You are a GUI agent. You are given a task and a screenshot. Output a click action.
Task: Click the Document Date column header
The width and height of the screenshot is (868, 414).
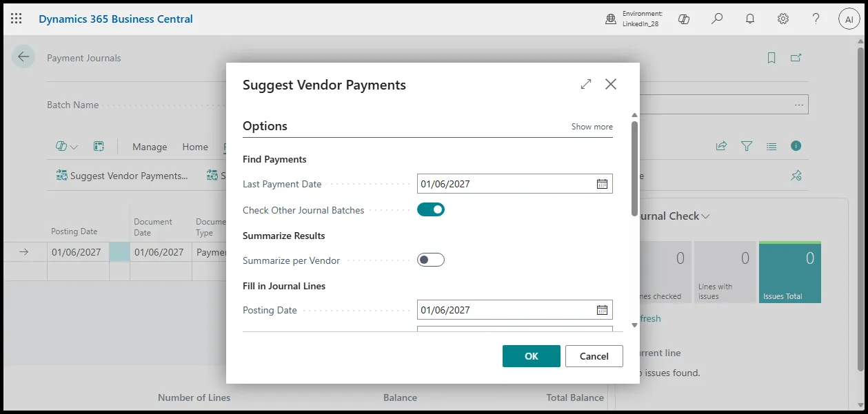click(x=153, y=227)
